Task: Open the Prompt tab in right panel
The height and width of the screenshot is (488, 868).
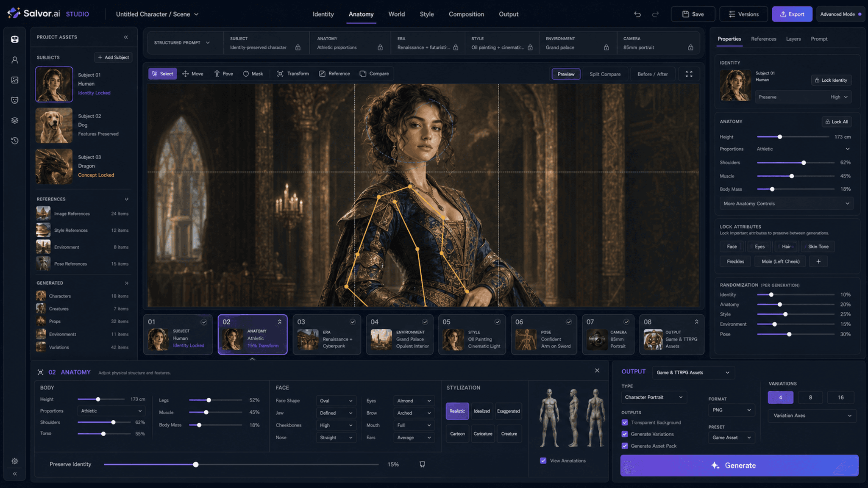Action: point(819,39)
